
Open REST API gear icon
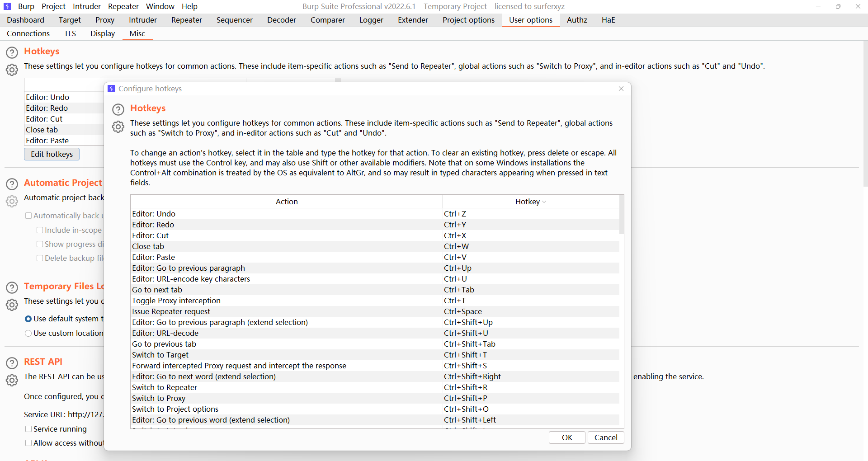click(x=12, y=380)
